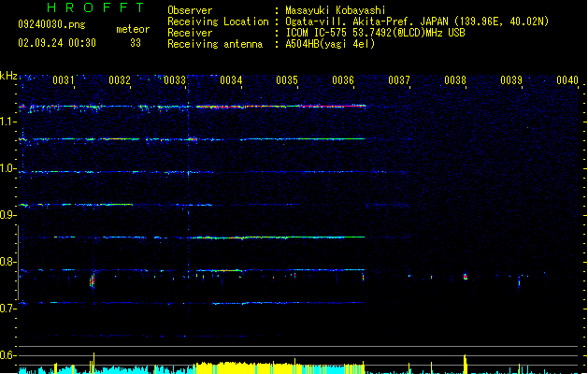This screenshot has height=374, width=588.
Task: Click the 0.8 frequency axis label
Action: click(x=7, y=262)
